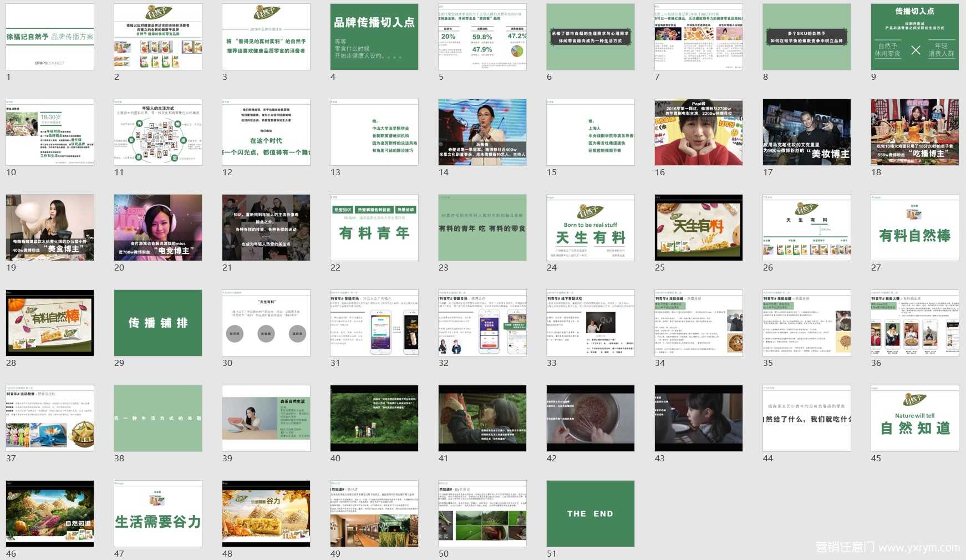Click slide 5 with percentage statistics
The height and width of the screenshot is (560, 966).
click(482, 37)
